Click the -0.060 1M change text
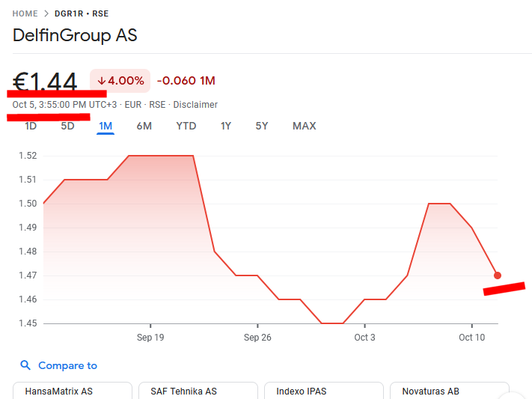The image size is (532, 399). (x=186, y=81)
